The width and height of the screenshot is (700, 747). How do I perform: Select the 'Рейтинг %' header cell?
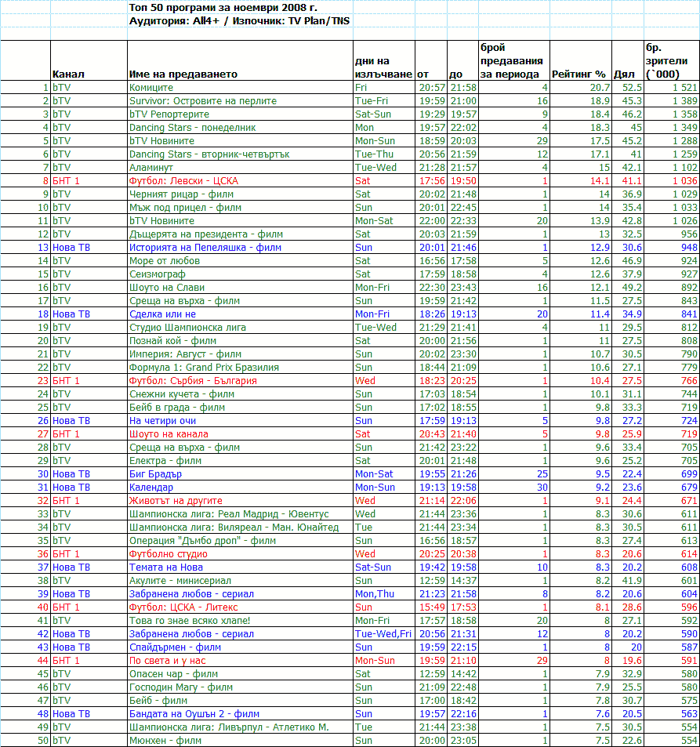pos(579,74)
